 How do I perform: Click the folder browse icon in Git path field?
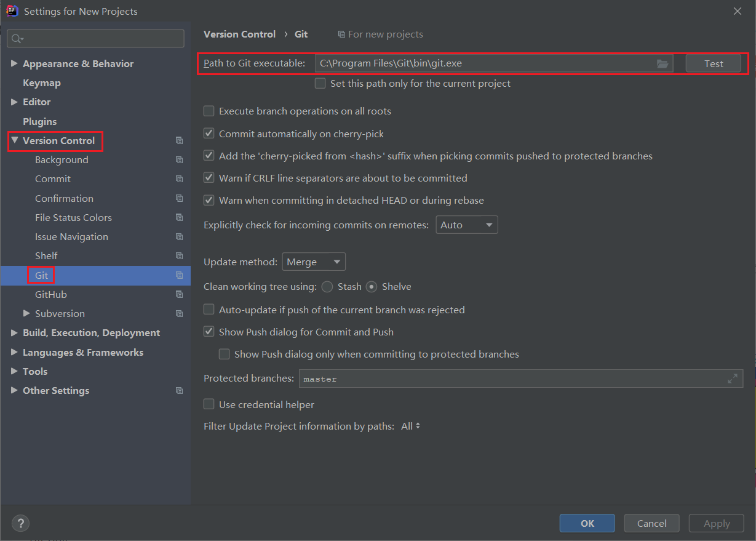click(x=662, y=63)
